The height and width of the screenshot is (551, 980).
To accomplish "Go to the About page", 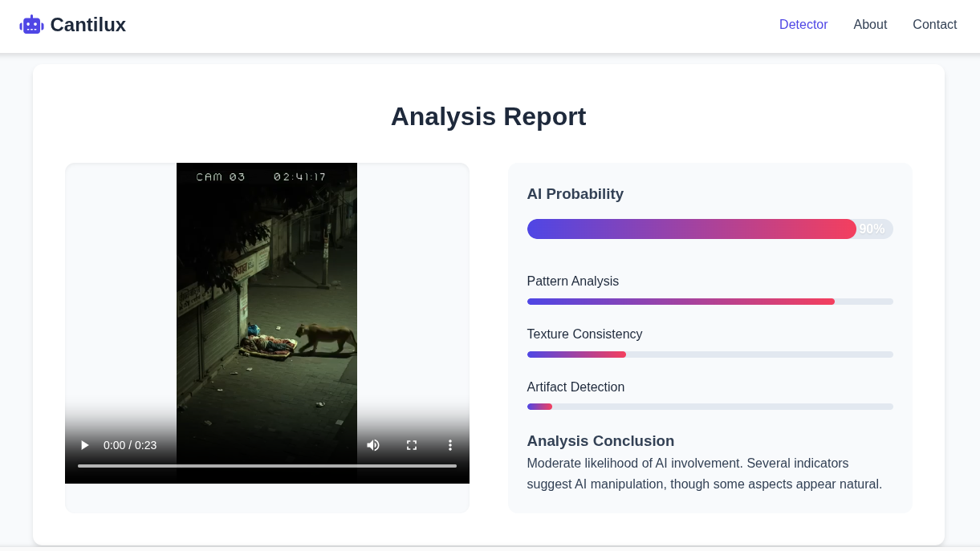I will pyautogui.click(x=870, y=25).
